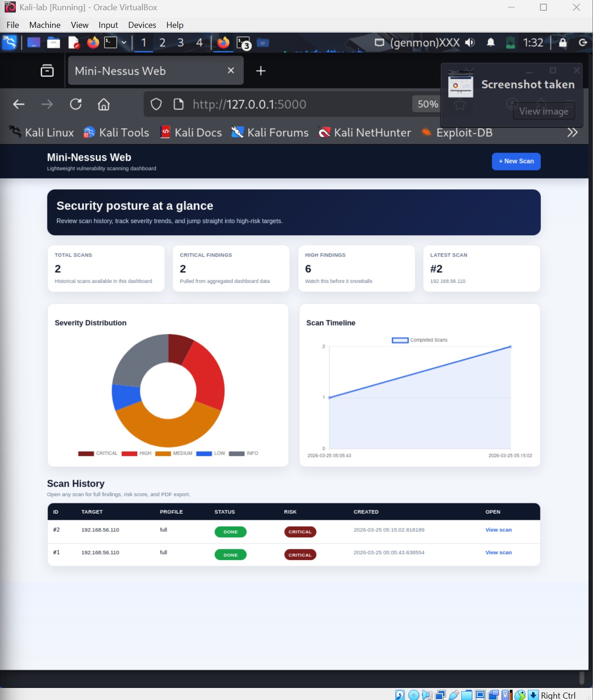Show more bookmarks via double chevron
Screen dimensions: 593x700
pos(573,132)
